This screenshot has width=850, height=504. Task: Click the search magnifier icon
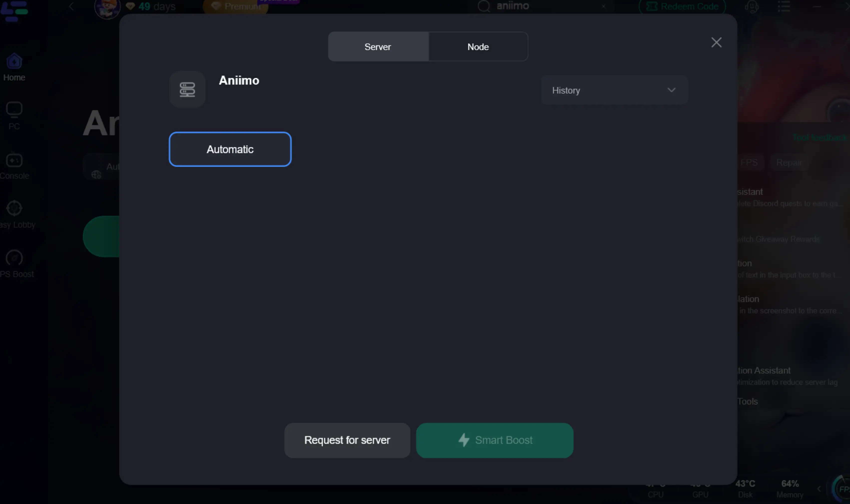point(483,6)
